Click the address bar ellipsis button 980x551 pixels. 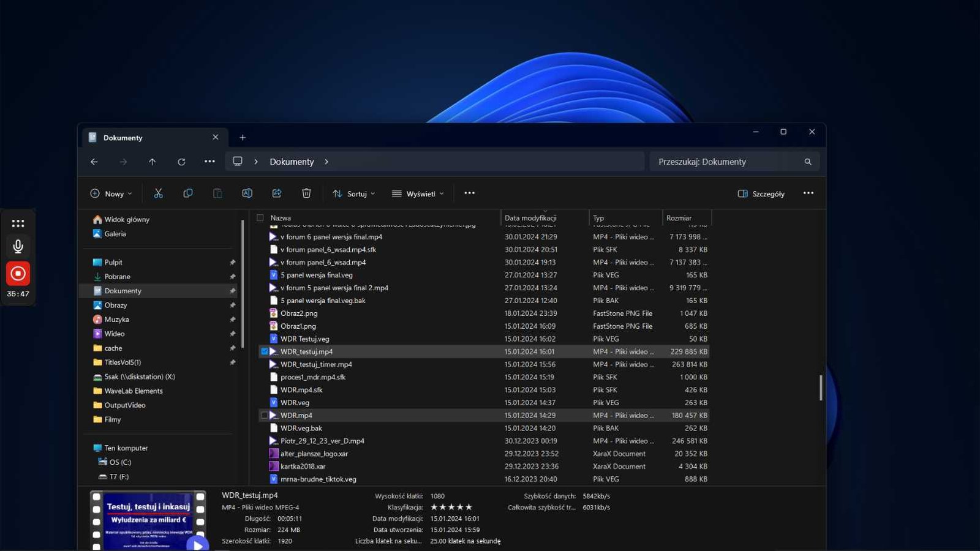[x=209, y=162]
